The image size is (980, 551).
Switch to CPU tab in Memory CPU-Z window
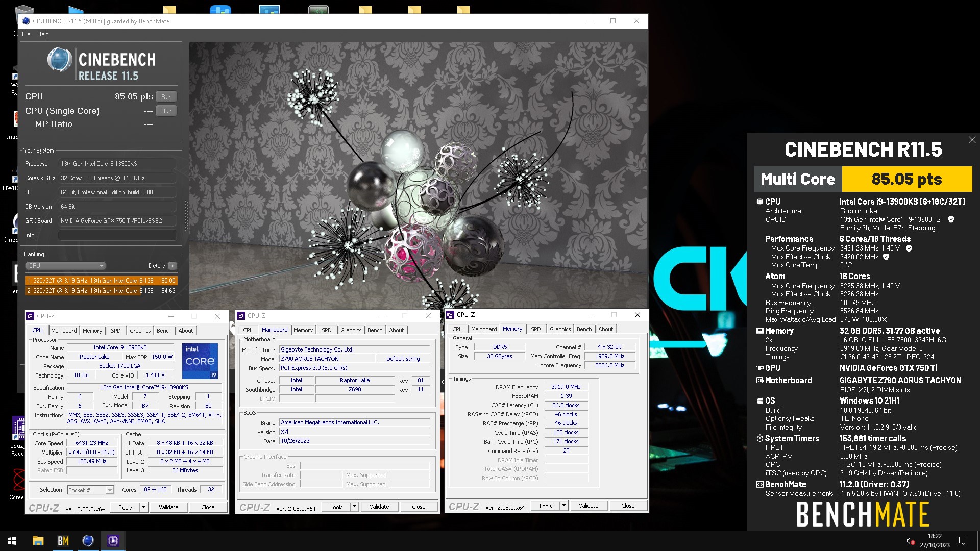click(458, 329)
